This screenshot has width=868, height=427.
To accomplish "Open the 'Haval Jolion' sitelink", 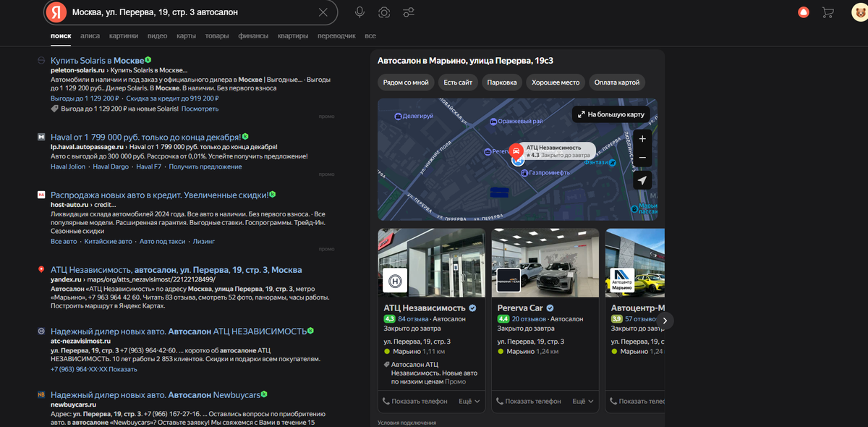I will (68, 166).
